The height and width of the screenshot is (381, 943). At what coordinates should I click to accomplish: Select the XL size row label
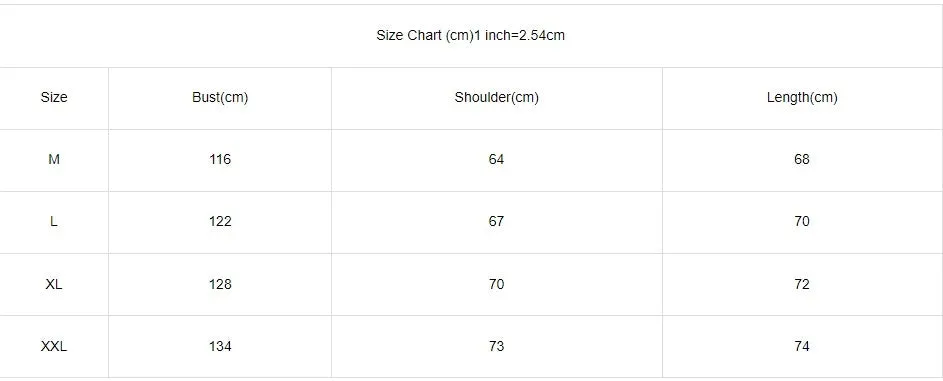point(54,284)
